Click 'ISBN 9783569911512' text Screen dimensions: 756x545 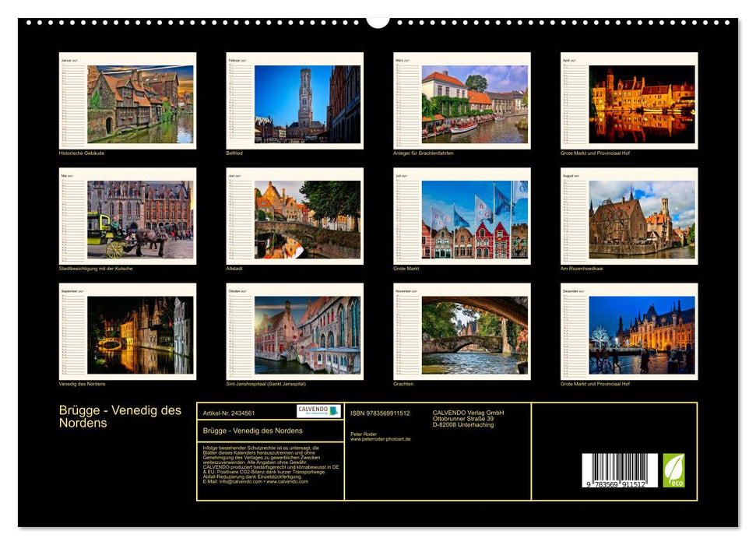click(380, 413)
